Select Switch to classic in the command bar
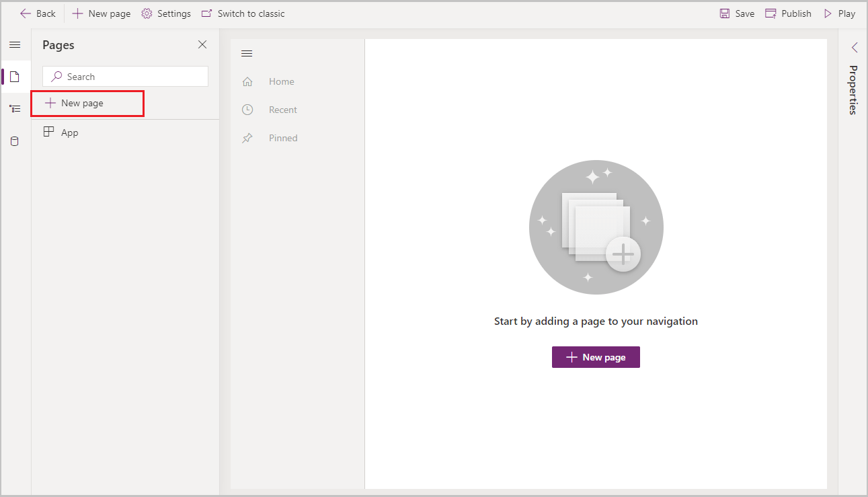This screenshot has height=497, width=868. tap(242, 13)
